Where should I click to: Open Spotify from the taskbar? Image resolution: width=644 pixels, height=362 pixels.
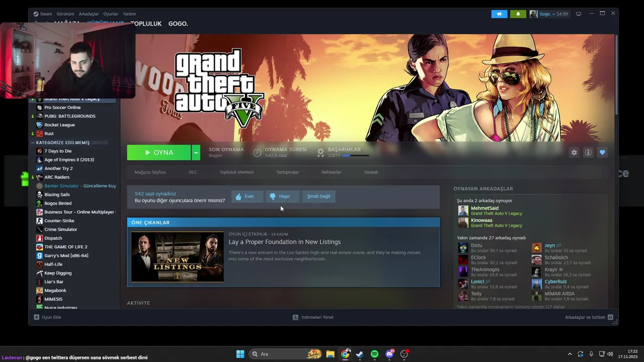[374, 354]
